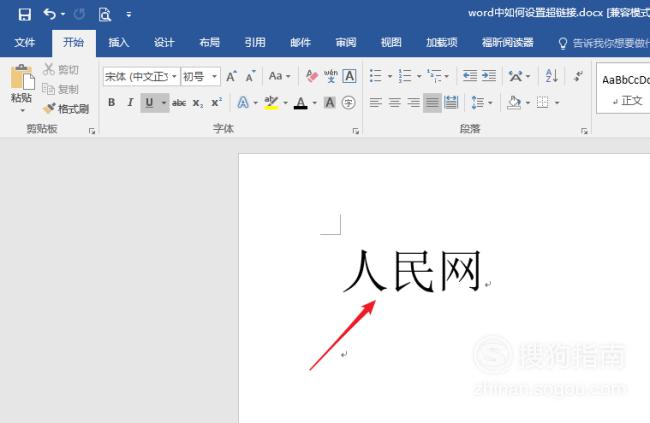Insert enclosed character with circled 字 icon

[x=349, y=102]
